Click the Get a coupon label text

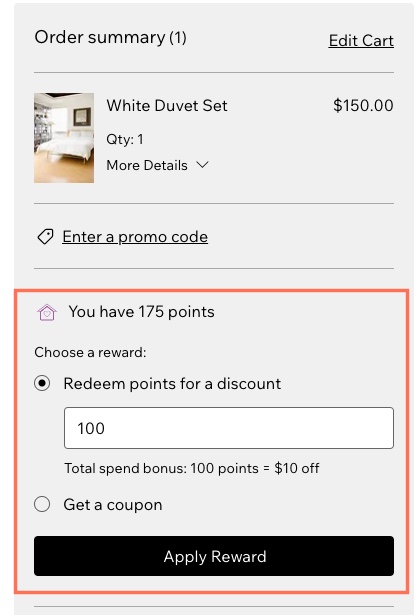point(113,505)
